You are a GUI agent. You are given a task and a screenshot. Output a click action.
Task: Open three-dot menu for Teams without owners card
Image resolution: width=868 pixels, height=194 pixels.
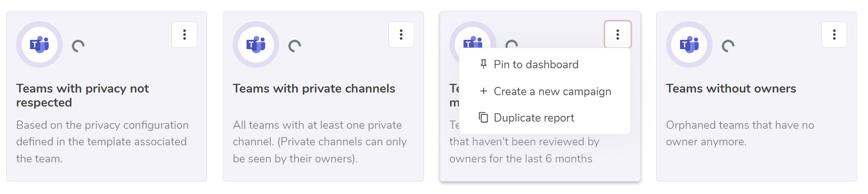click(x=834, y=35)
